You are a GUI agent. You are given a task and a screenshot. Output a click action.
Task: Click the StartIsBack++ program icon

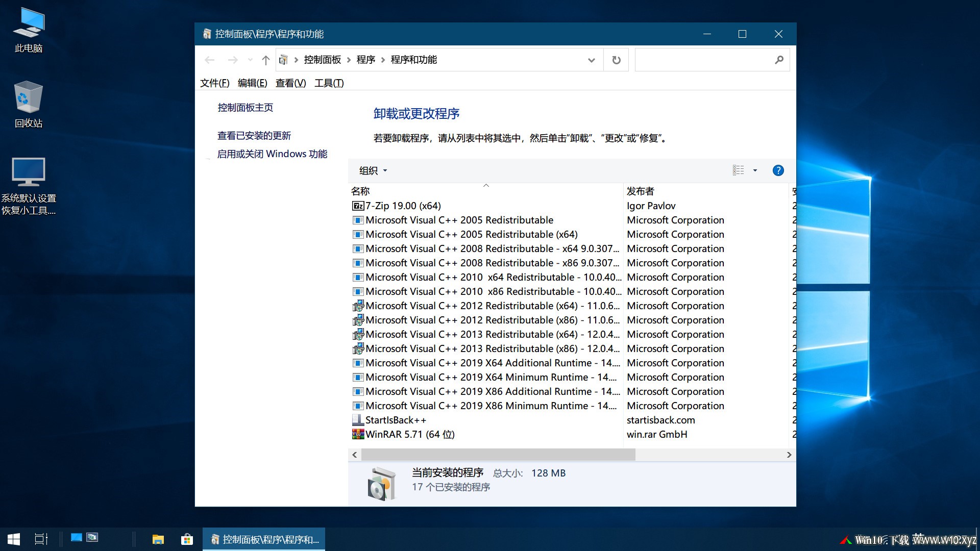(358, 420)
